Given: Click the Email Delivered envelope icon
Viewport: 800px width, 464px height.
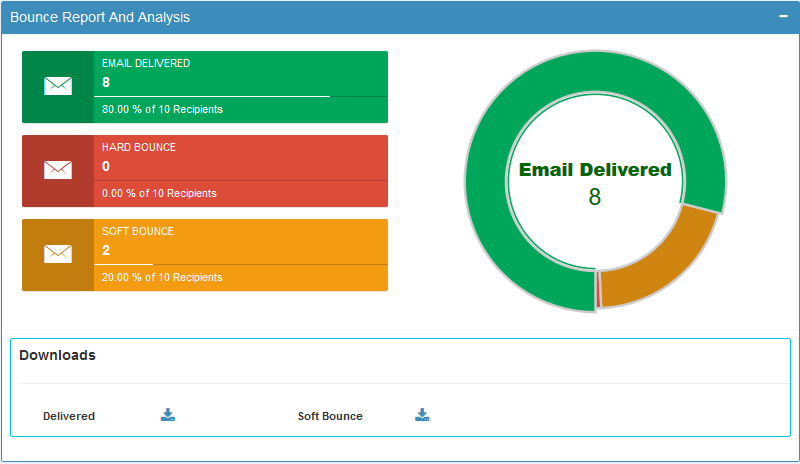Looking at the screenshot, I should 58,86.
